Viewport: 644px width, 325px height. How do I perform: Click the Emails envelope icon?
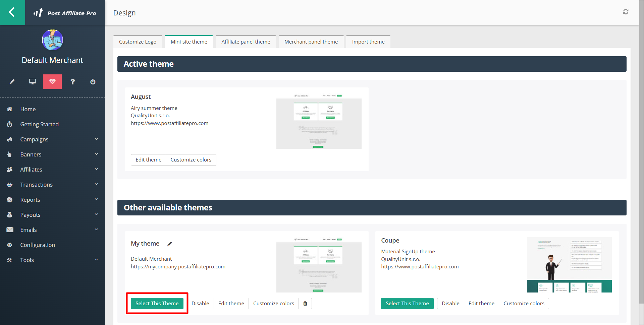coord(10,230)
